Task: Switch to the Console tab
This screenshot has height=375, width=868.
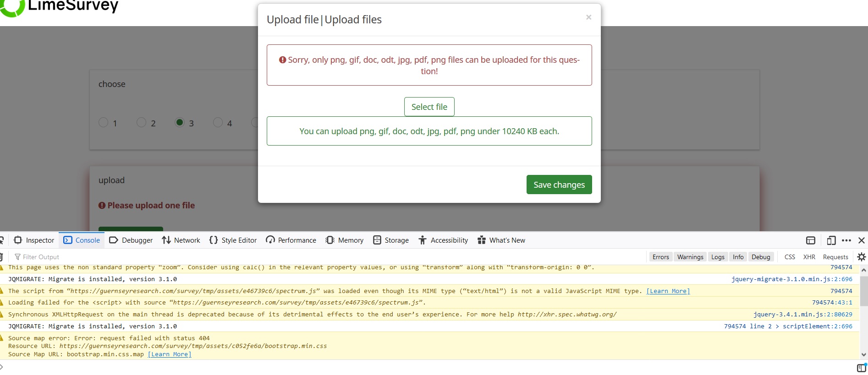Action: (82, 240)
